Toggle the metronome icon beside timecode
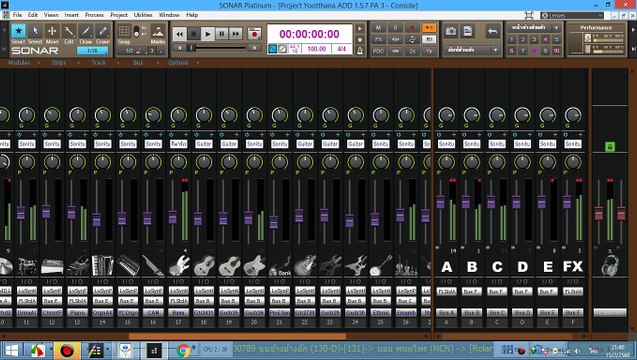Viewport: 637px width, 360px height. coord(360,50)
